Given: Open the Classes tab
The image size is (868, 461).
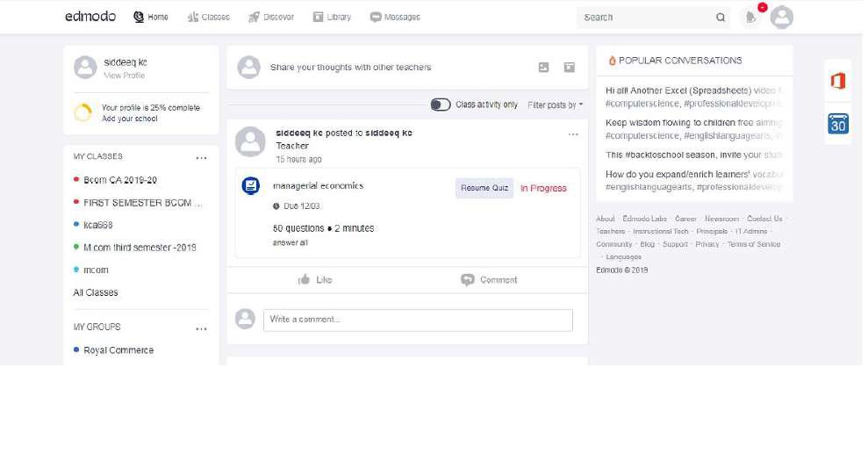Looking at the screenshot, I should coord(208,18).
